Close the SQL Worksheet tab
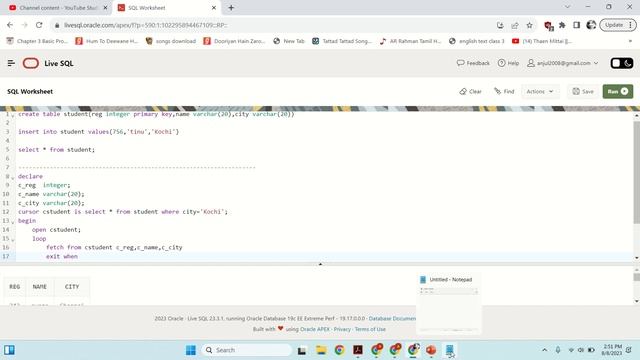Image resolution: width=640 pixels, height=360 pixels. coord(213,8)
